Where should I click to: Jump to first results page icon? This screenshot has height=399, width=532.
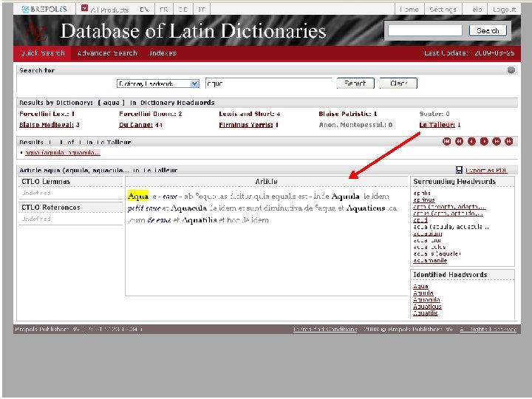(447, 141)
